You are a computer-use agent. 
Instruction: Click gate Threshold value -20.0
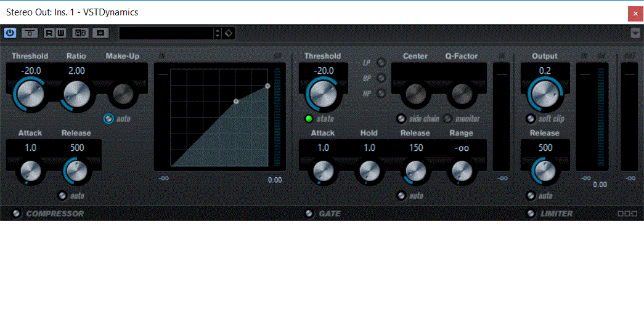tap(323, 71)
